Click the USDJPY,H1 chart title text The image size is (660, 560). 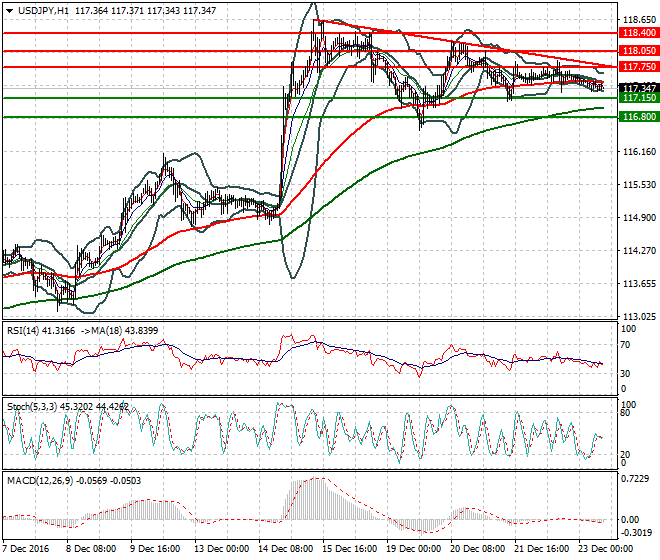point(43,11)
